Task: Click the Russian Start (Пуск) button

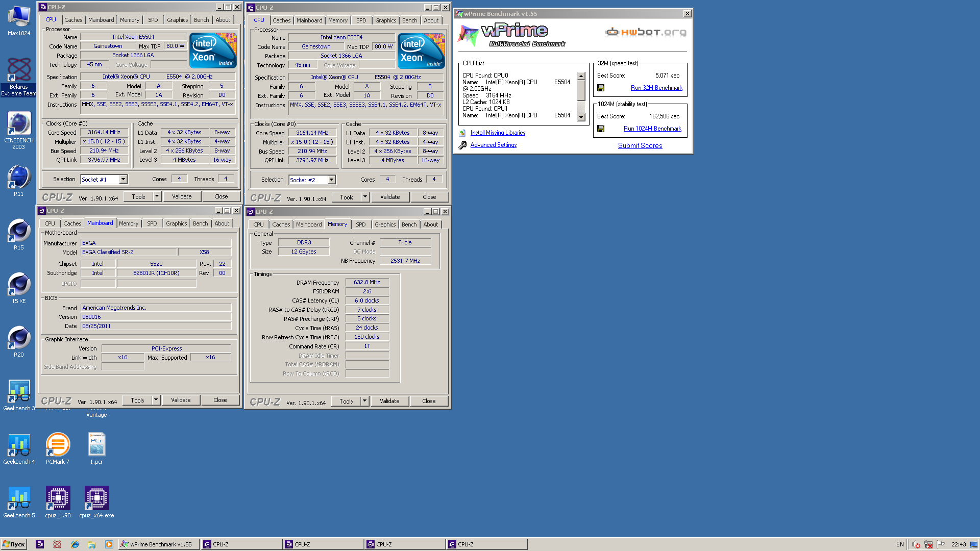Action: click(14, 544)
